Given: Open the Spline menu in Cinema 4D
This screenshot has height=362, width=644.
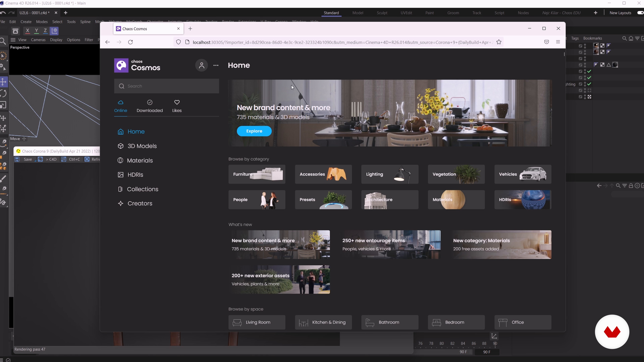Looking at the screenshot, I should tap(85, 22).
